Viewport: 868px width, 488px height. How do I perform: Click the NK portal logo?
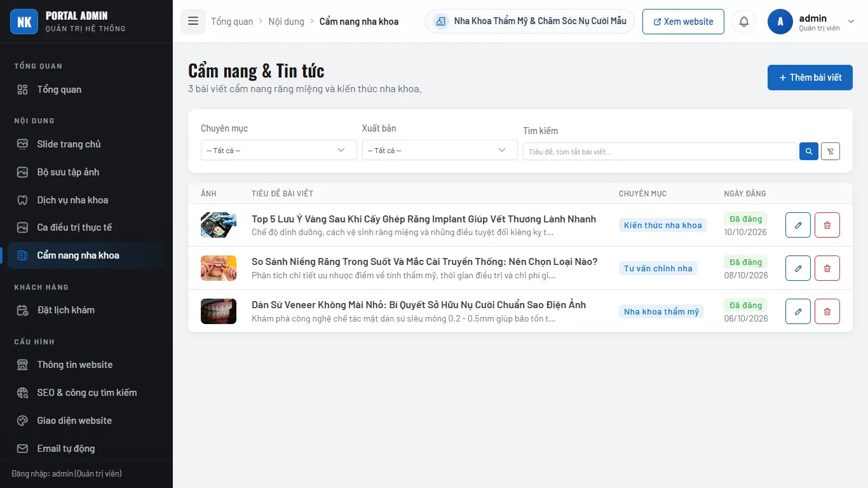point(24,22)
